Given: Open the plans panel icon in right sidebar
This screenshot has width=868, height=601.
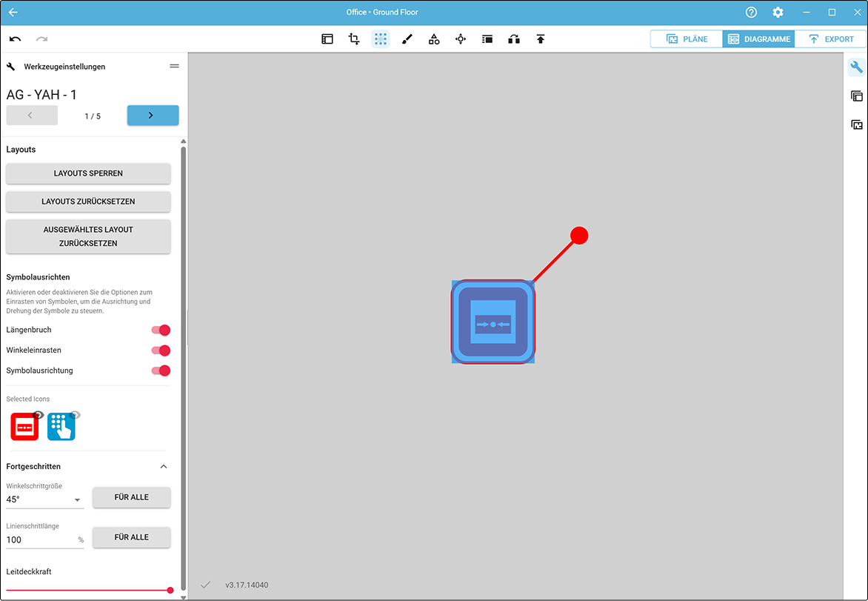Looking at the screenshot, I should click(x=856, y=124).
